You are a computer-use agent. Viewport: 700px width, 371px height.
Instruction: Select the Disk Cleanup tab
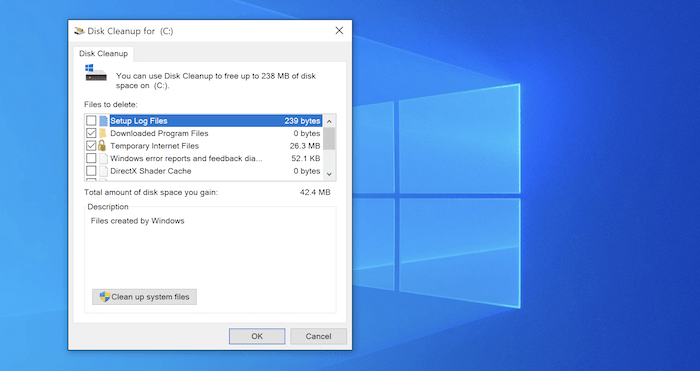103,54
